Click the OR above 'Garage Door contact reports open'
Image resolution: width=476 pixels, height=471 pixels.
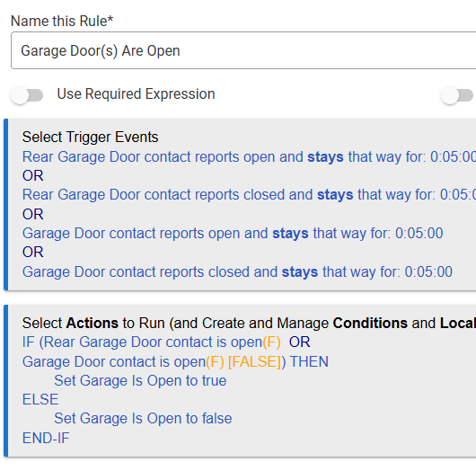(33, 214)
